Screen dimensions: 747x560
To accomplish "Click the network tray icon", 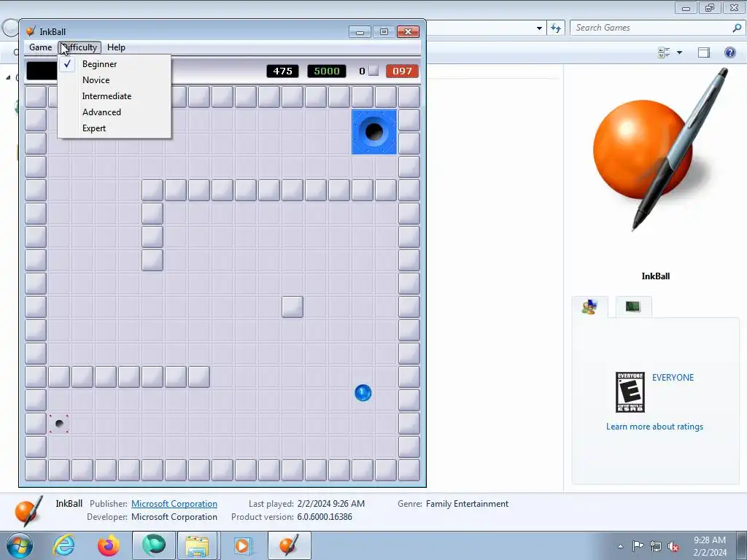I will [656, 546].
